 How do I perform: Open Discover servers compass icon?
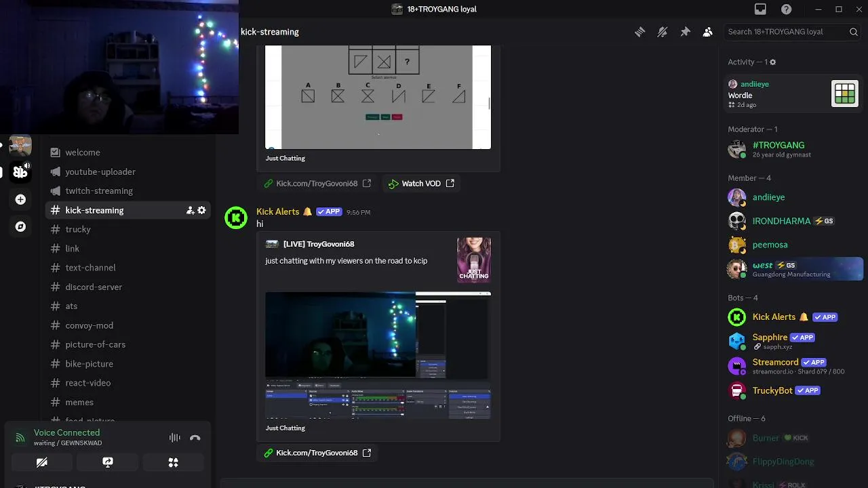20,226
